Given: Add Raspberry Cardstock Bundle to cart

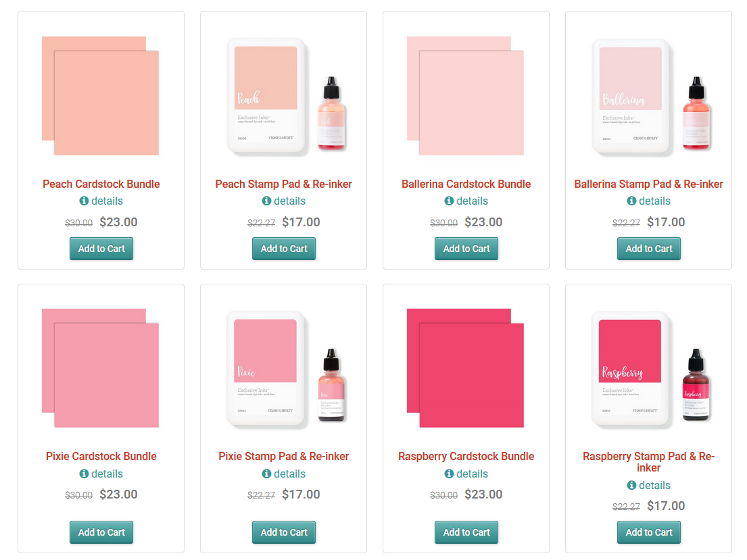Looking at the screenshot, I should 466,532.
